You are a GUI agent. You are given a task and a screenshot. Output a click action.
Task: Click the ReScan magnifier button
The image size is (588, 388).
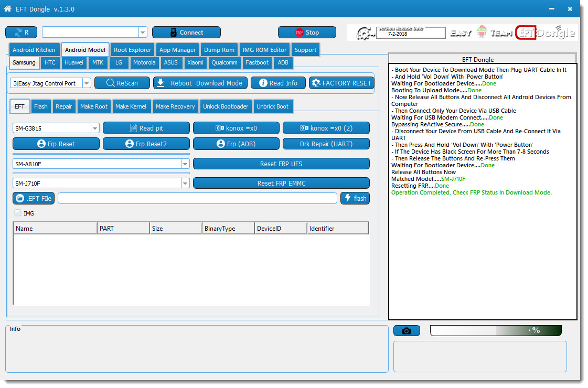pyautogui.click(x=122, y=83)
